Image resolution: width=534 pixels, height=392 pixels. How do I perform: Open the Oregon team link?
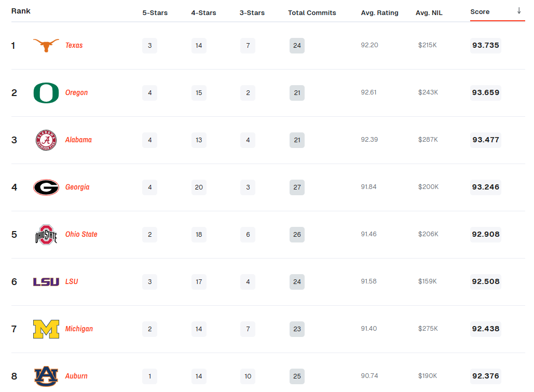coord(77,93)
